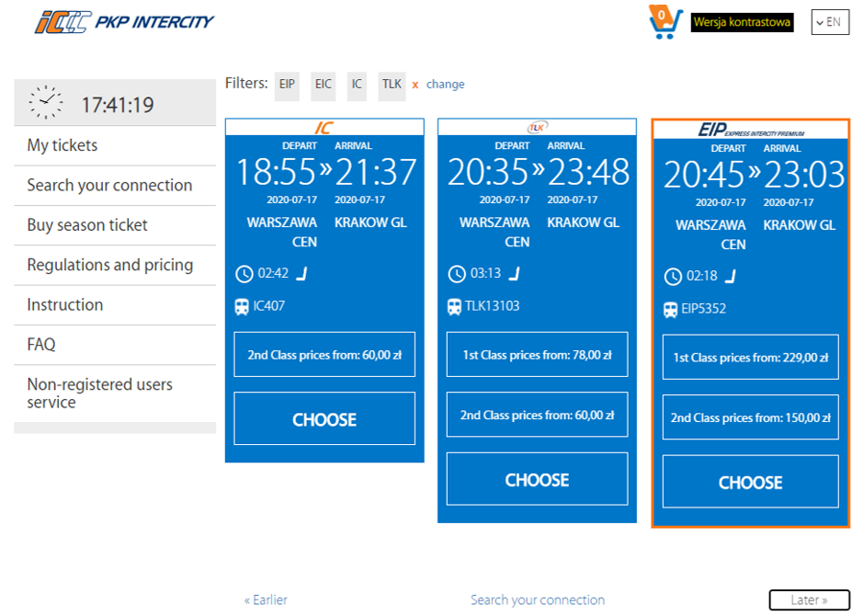Show earlier connections
This screenshot has height=616, width=864.
(266, 600)
